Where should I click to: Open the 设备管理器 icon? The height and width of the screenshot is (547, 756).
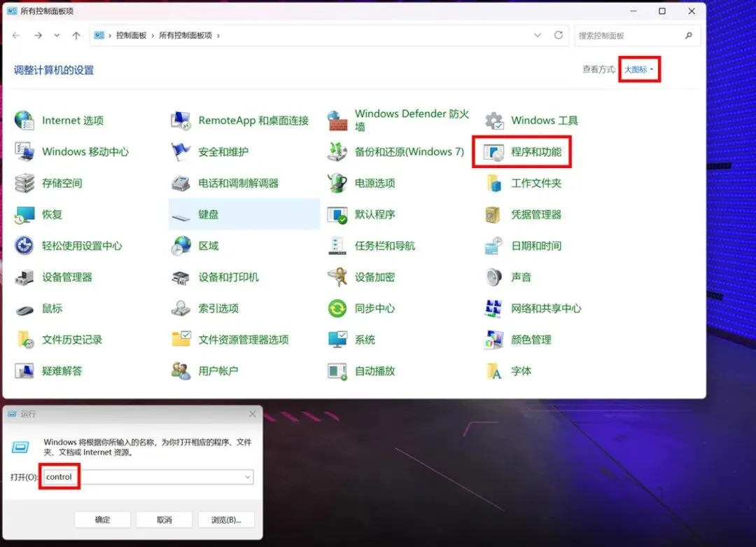click(24, 277)
